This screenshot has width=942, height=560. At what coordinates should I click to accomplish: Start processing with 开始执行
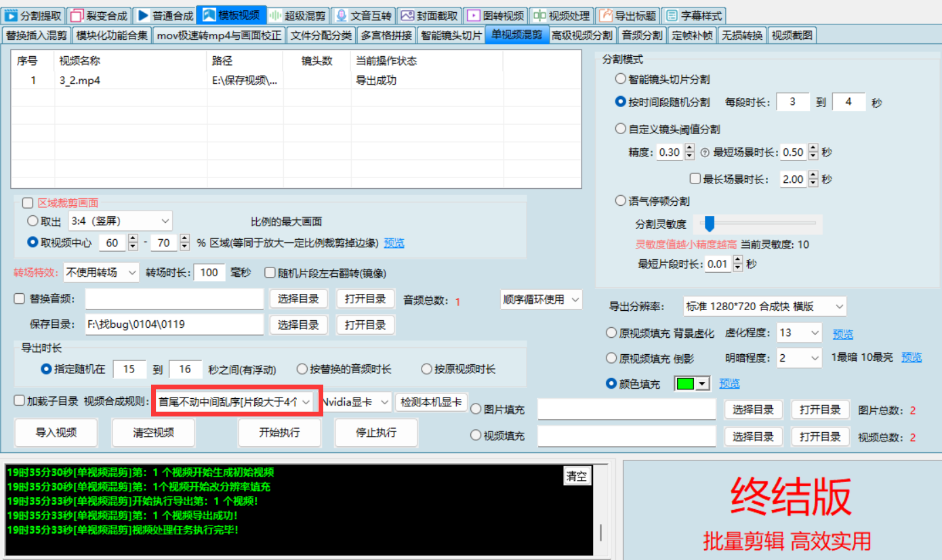pos(279,433)
